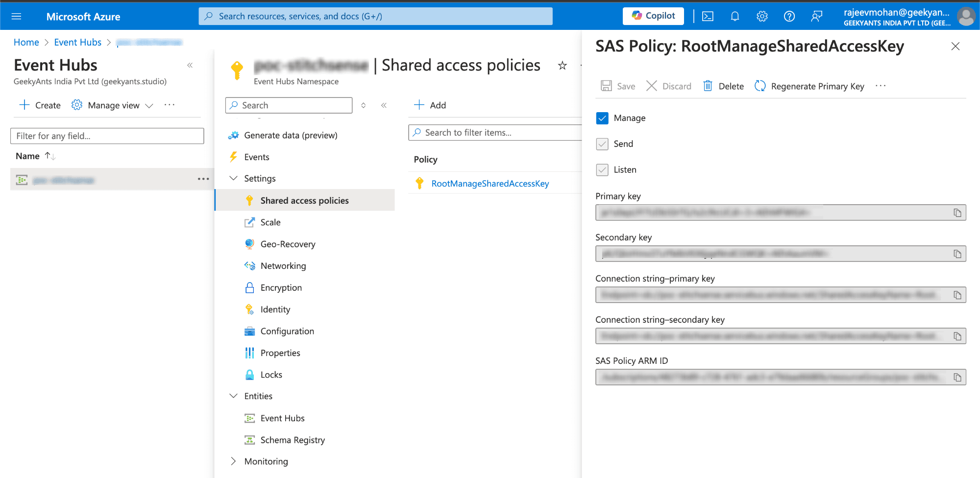Open the Azure portal hamburger menu
The width and height of the screenshot is (980, 478).
point(16,16)
